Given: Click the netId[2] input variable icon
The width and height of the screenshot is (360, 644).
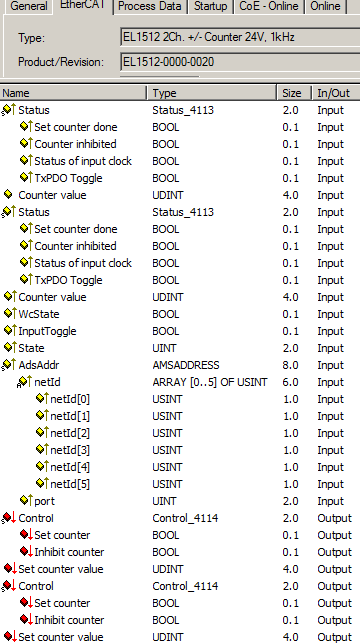Looking at the screenshot, I should point(41,433).
